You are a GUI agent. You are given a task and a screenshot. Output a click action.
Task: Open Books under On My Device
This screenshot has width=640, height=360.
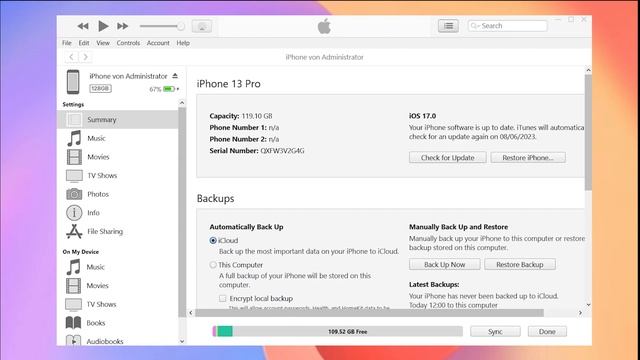click(96, 323)
